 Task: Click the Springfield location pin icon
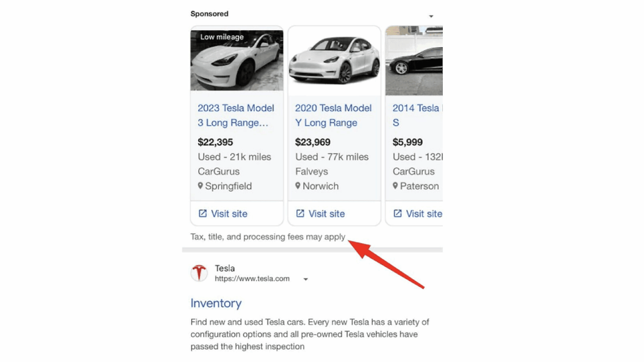(x=201, y=186)
